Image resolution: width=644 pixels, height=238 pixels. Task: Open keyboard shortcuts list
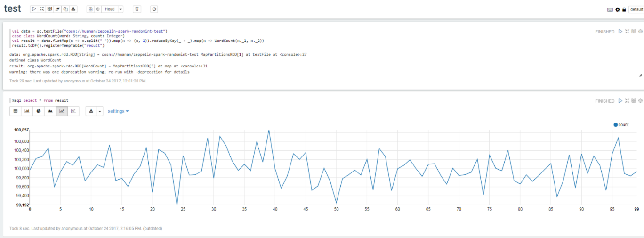[x=610, y=9]
